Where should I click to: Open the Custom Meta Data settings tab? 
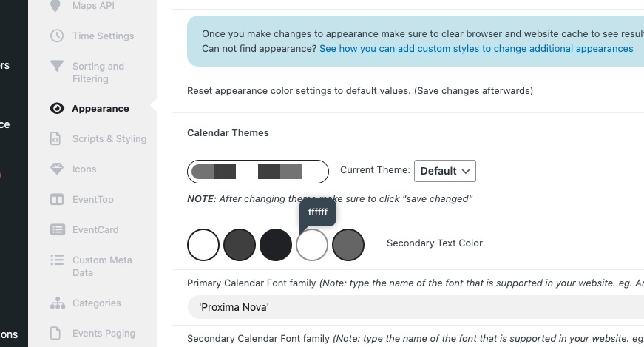[x=102, y=266]
